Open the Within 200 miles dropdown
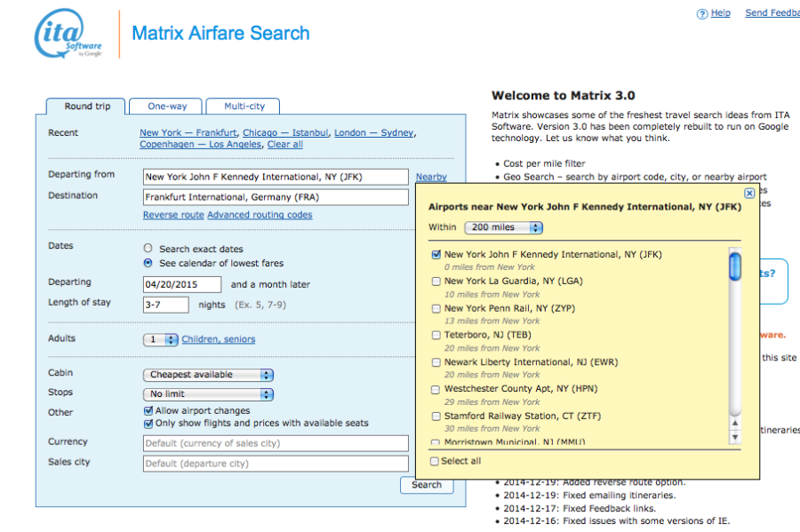 pyautogui.click(x=502, y=227)
